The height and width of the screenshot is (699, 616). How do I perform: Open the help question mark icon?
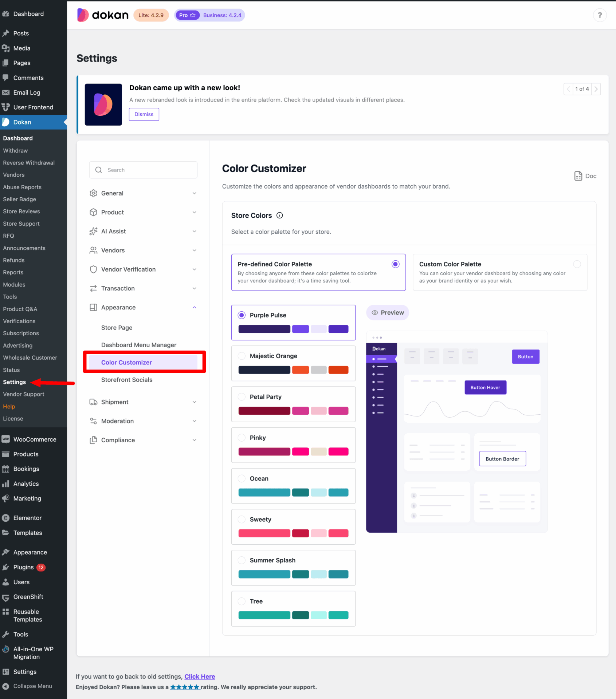coord(600,15)
